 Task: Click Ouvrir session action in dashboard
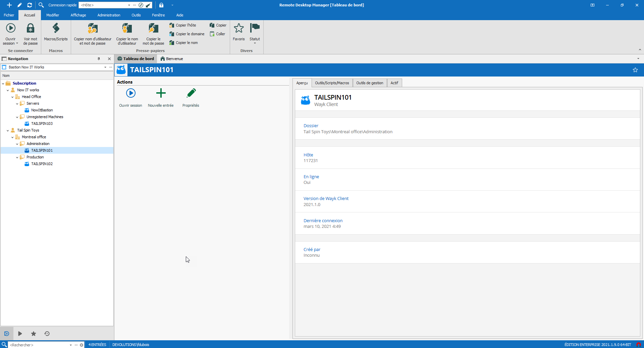point(130,98)
